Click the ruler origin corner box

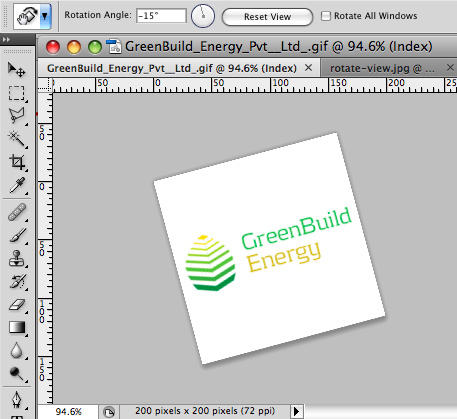click(x=45, y=85)
